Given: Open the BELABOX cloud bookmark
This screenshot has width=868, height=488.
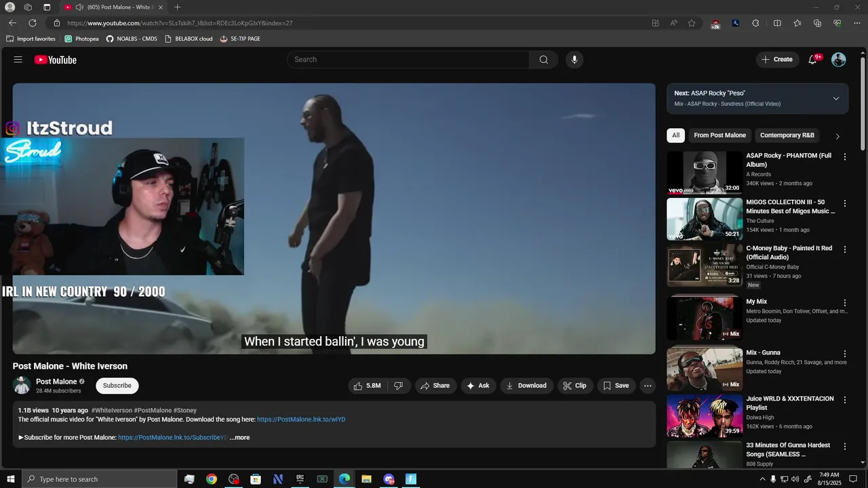Looking at the screenshot, I should (189, 39).
